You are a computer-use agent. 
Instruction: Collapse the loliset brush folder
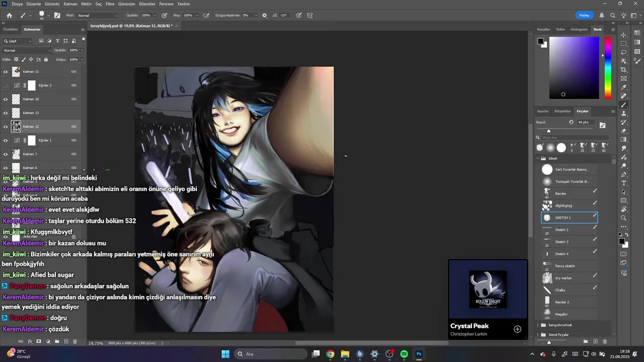(x=538, y=158)
